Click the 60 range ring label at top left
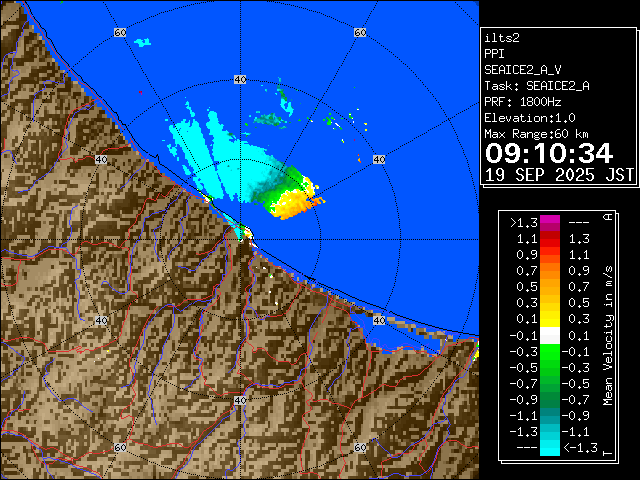 coord(120,33)
